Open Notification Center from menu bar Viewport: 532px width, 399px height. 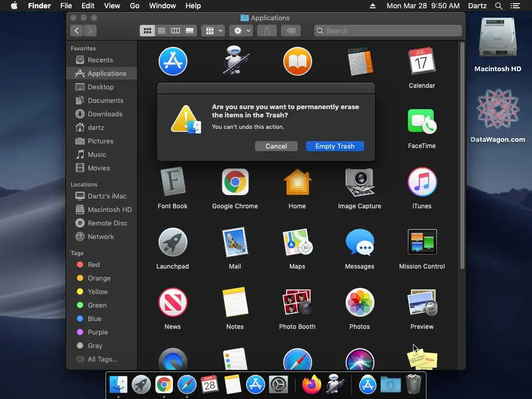pos(515,6)
